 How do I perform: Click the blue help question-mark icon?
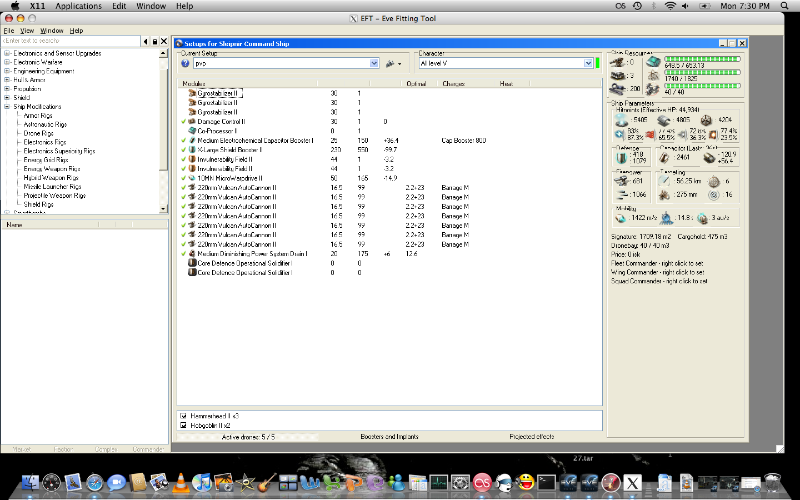pos(185,63)
